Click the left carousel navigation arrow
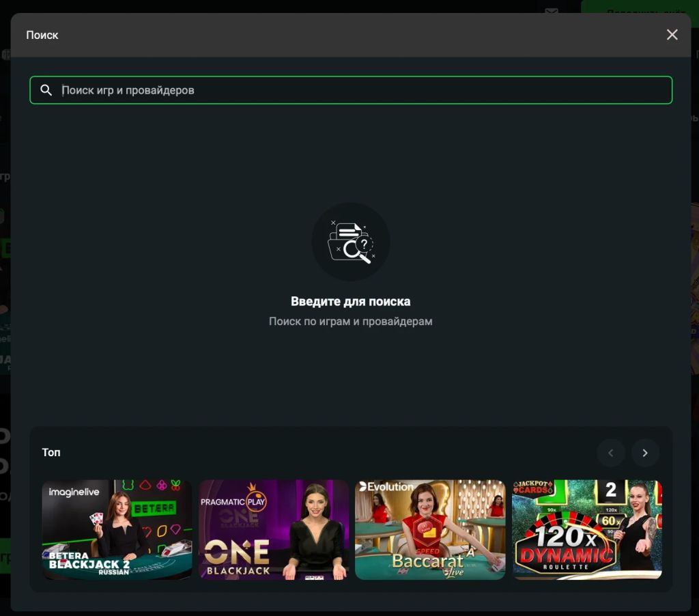This screenshot has height=616, width=699. tap(611, 452)
